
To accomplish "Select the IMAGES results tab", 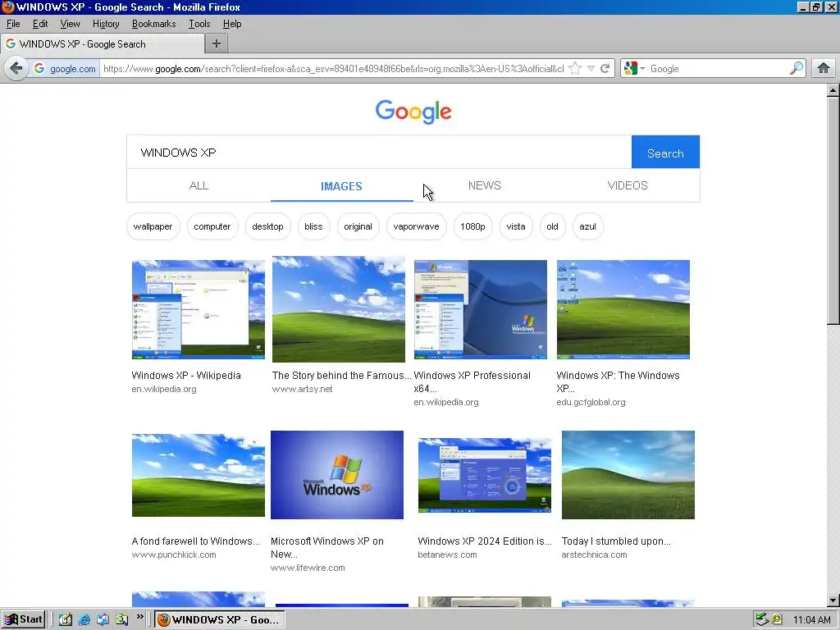I will tap(342, 186).
